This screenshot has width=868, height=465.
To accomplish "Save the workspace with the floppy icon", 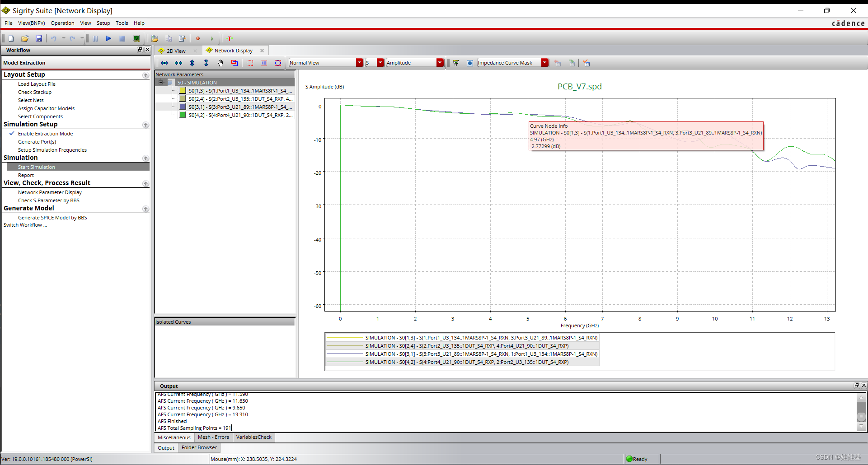I will [x=39, y=39].
